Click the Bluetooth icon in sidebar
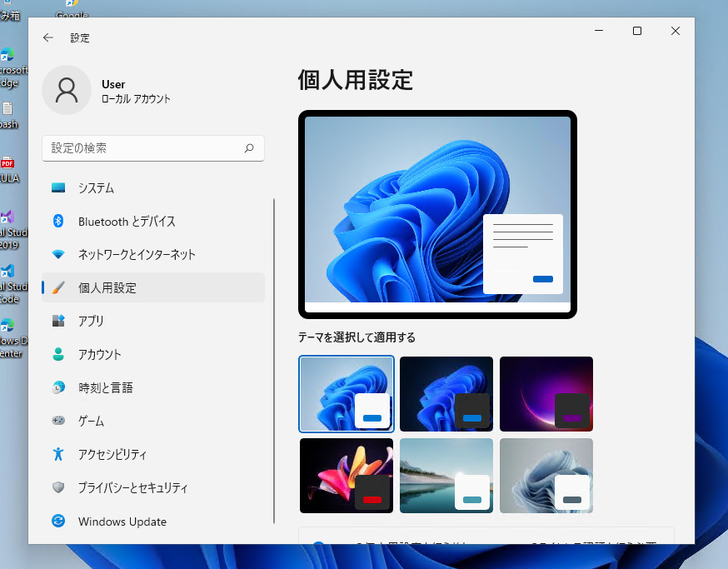 pyautogui.click(x=58, y=222)
